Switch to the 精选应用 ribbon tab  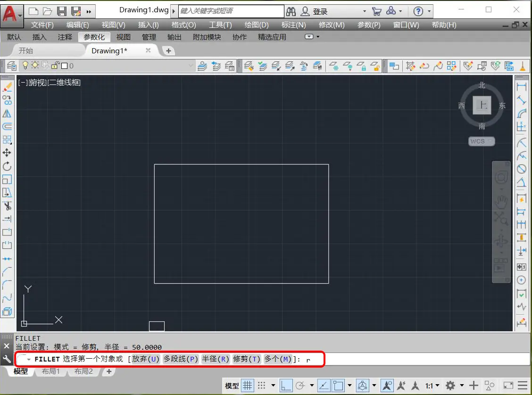(272, 37)
